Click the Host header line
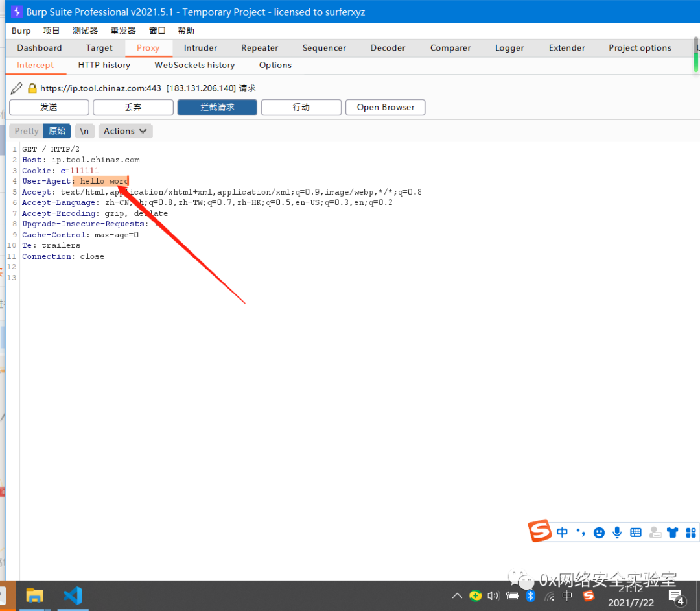This screenshot has width=700, height=611. click(81, 160)
